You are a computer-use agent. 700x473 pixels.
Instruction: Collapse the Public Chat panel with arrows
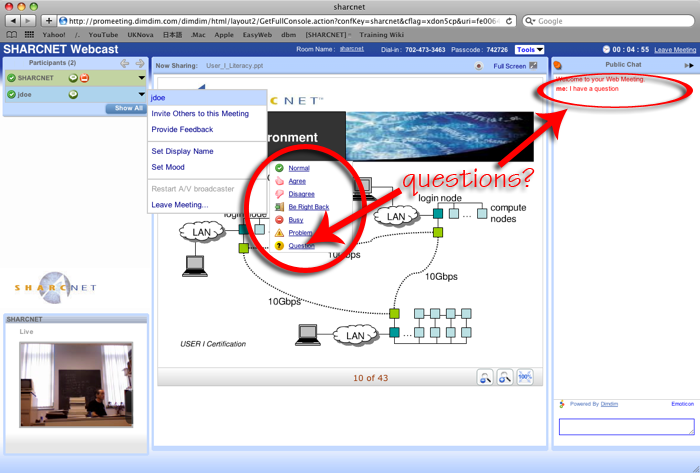689,65
